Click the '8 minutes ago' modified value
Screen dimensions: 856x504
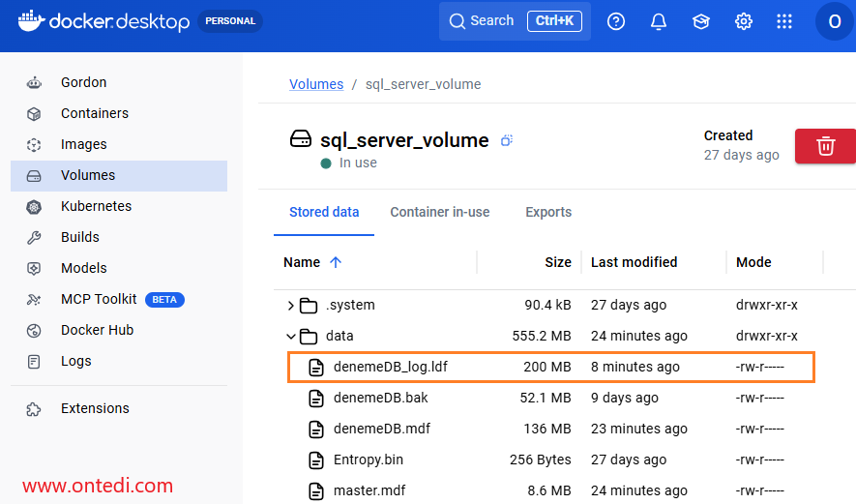(635, 367)
